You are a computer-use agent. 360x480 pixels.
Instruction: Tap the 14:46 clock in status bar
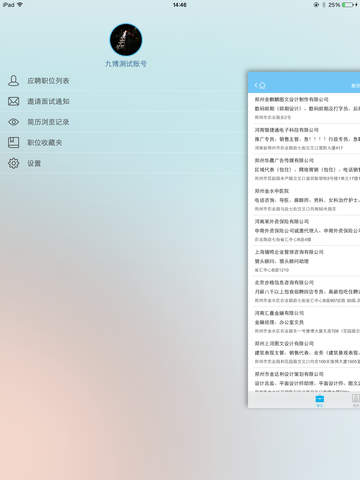tap(180, 5)
